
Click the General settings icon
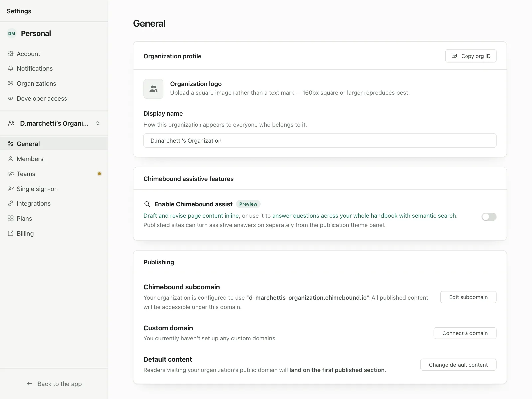[x=11, y=144]
